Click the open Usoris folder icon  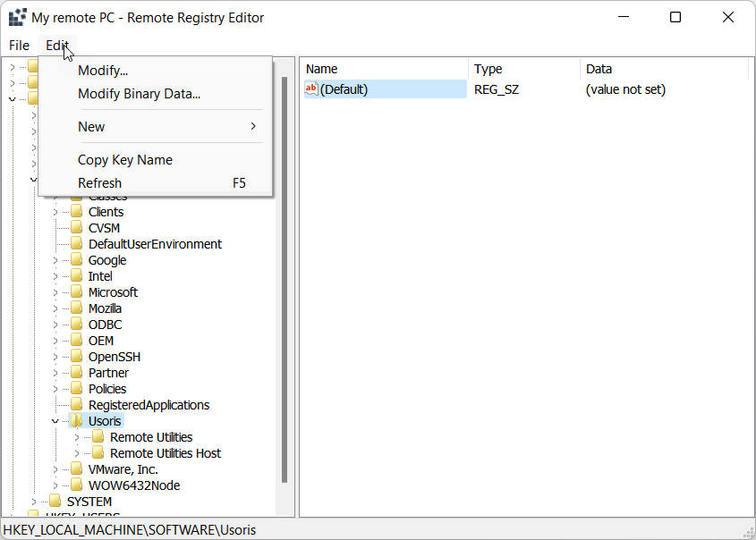point(77,421)
